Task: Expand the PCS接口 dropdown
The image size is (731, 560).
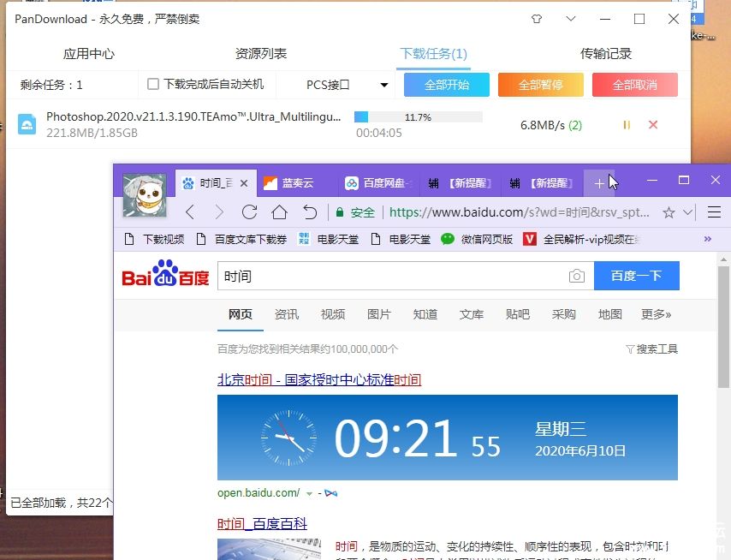Action: pyautogui.click(x=384, y=85)
